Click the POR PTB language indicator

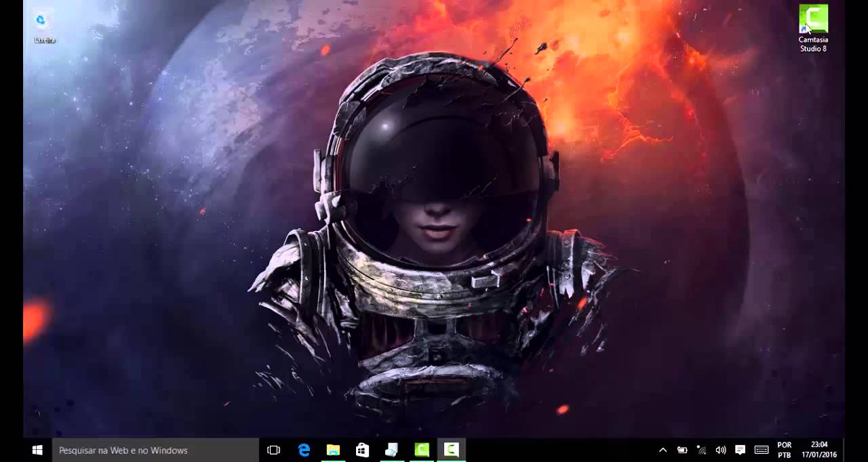coord(785,450)
